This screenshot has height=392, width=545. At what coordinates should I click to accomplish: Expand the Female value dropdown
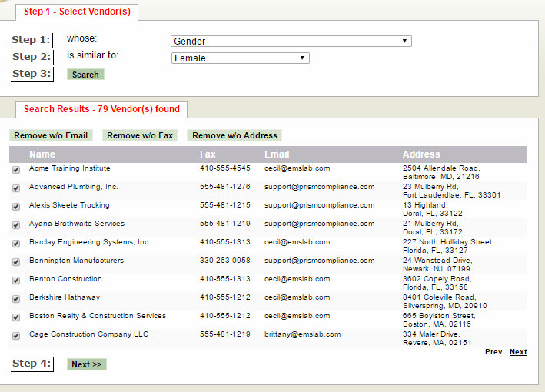point(240,58)
